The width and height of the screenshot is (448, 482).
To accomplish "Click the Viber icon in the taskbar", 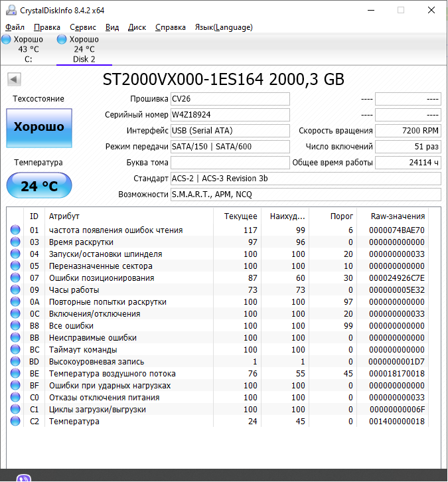I will pyautogui.click(x=25, y=477).
